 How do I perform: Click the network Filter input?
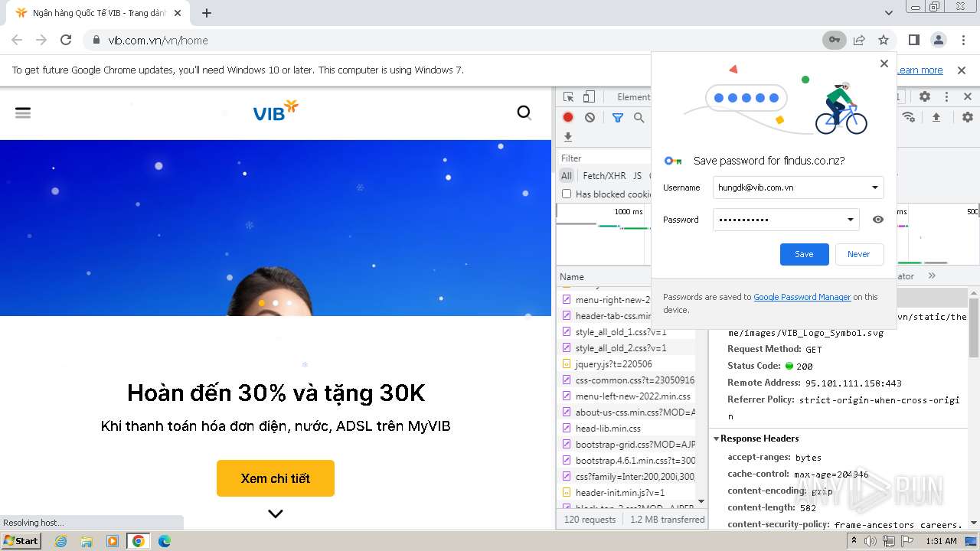pos(605,158)
